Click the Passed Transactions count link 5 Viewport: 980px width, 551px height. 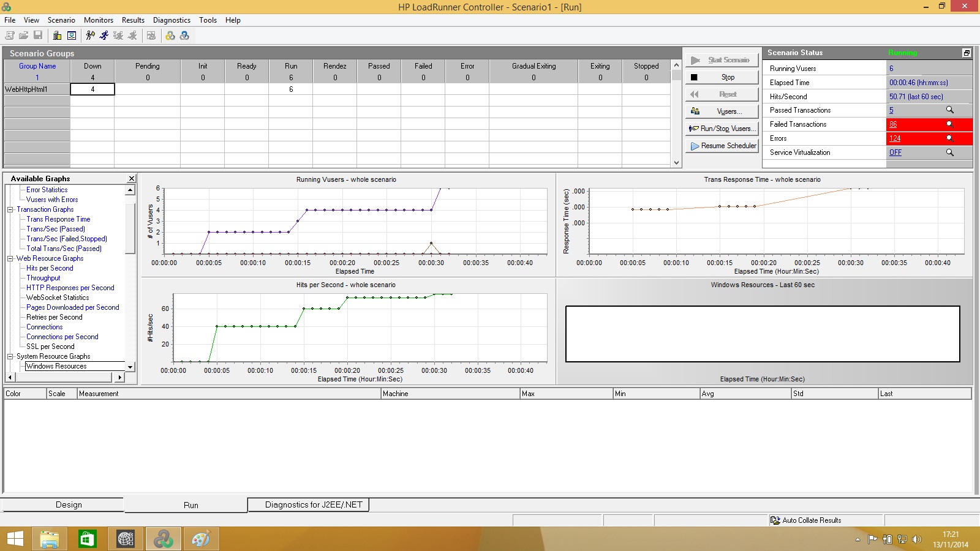click(x=891, y=110)
